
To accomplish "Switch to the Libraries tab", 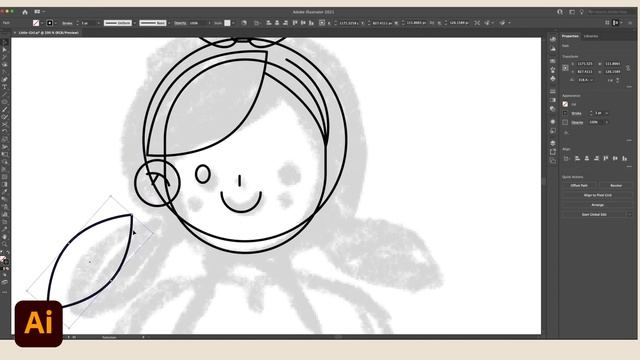I will 591,36.
